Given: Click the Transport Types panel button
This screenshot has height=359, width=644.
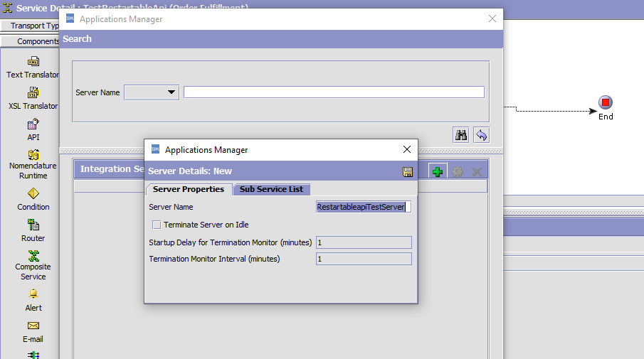Looking at the screenshot, I should (x=32, y=26).
